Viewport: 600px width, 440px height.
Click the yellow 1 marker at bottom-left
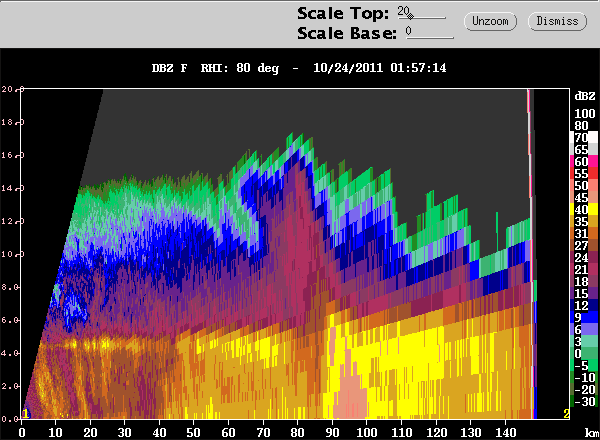[x=25, y=414]
